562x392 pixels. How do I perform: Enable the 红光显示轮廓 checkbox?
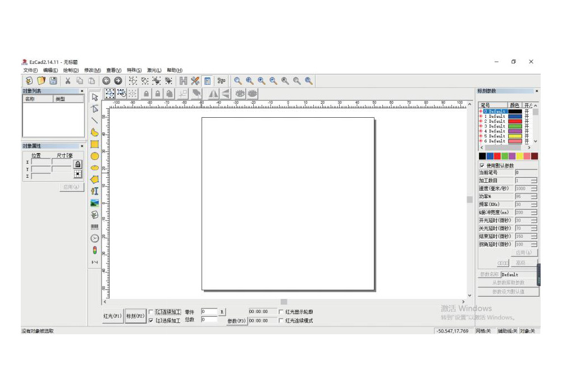(x=281, y=312)
